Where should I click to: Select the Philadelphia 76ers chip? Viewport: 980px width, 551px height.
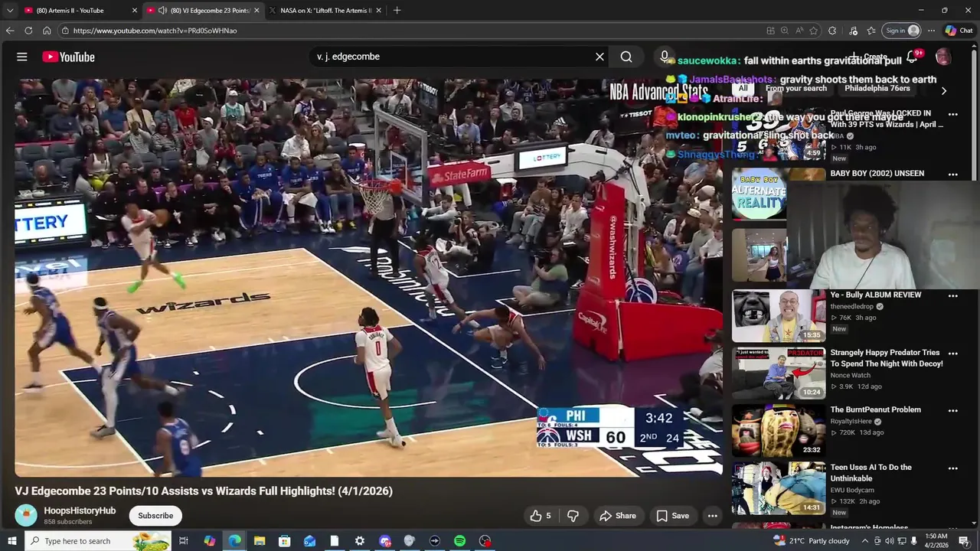tap(877, 89)
